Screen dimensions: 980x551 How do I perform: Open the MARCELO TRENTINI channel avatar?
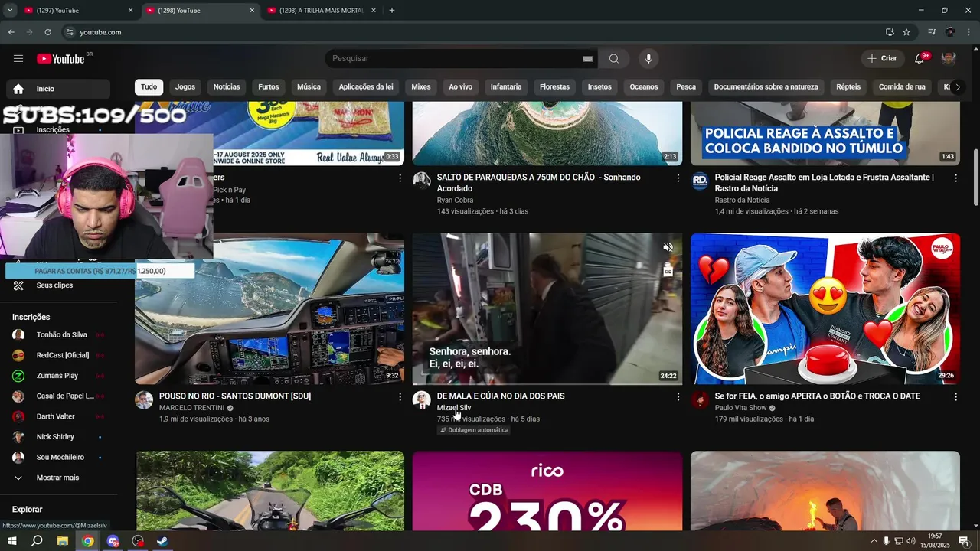(144, 400)
